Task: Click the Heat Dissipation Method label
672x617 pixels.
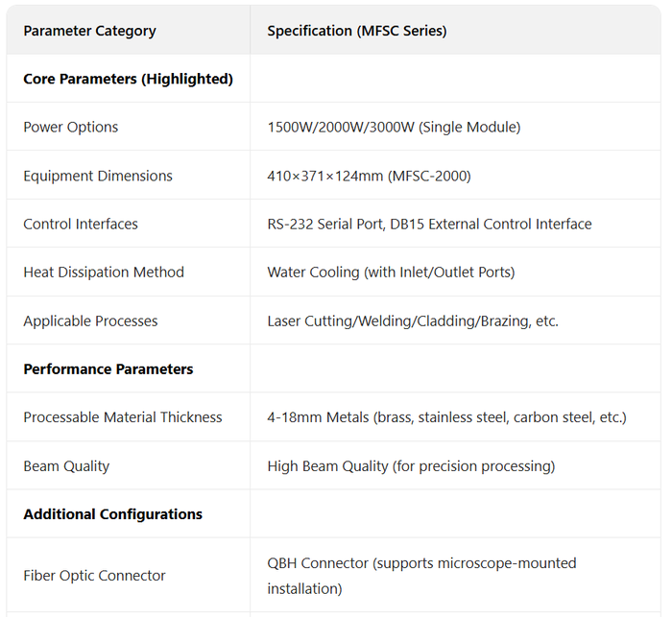Action: [104, 272]
